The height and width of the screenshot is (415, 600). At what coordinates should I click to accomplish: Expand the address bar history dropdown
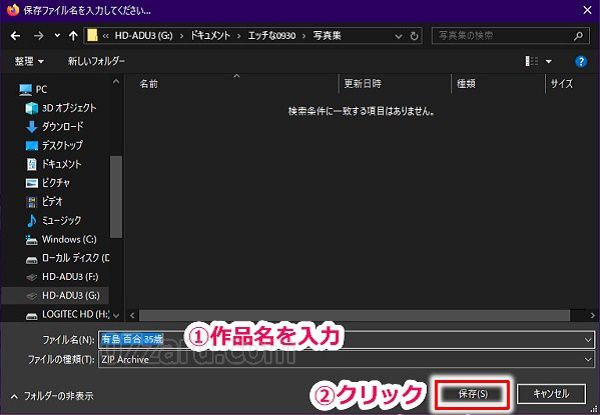(399, 36)
